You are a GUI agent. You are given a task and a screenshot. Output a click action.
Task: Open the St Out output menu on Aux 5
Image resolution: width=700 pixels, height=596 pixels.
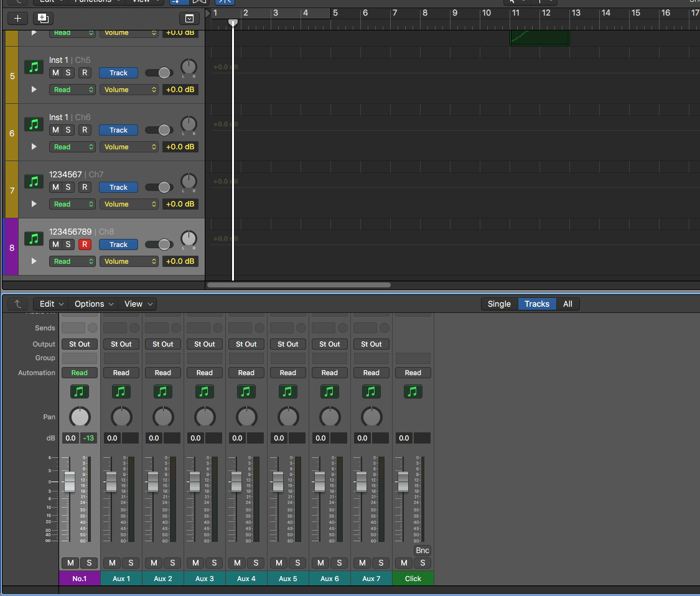pyautogui.click(x=288, y=344)
